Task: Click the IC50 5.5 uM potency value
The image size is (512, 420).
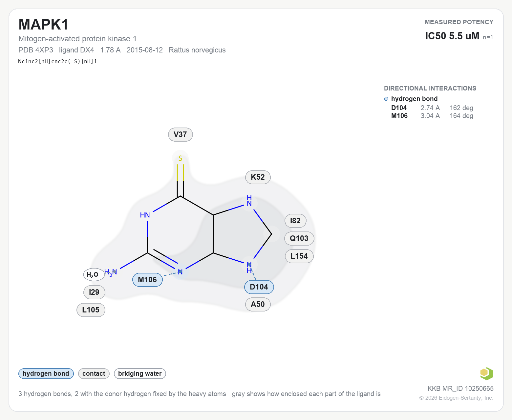Action: [x=452, y=36]
